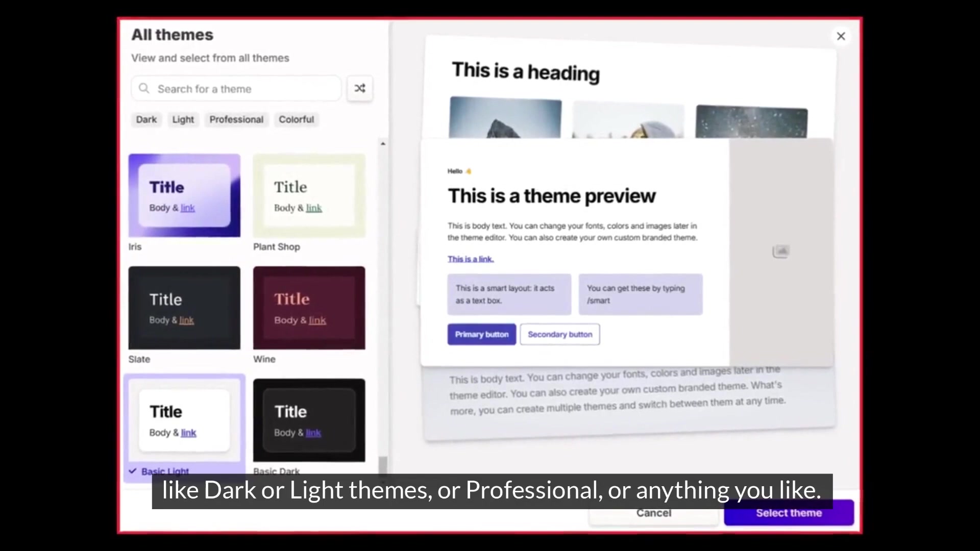Close the All themes dialog

pos(841,36)
